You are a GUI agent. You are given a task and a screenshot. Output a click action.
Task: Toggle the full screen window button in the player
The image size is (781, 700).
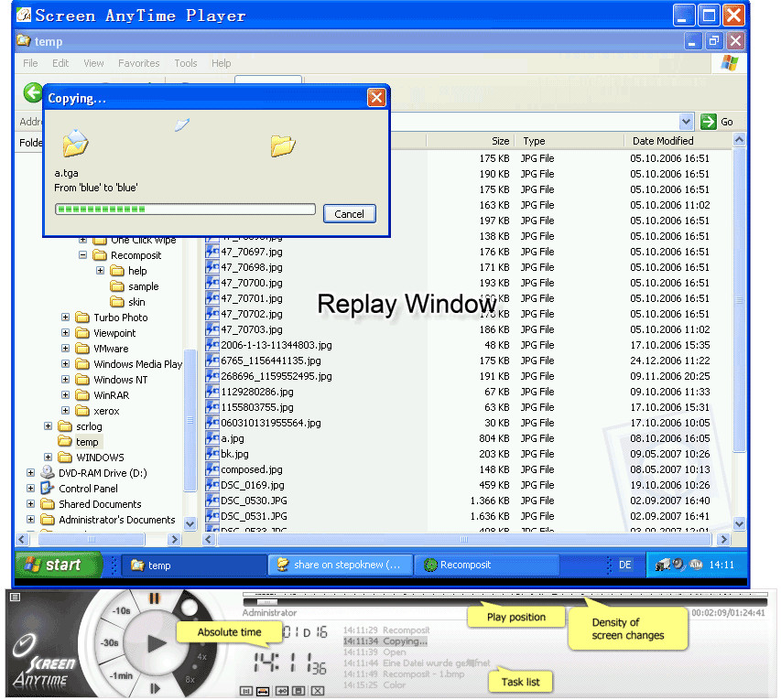[x=298, y=691]
